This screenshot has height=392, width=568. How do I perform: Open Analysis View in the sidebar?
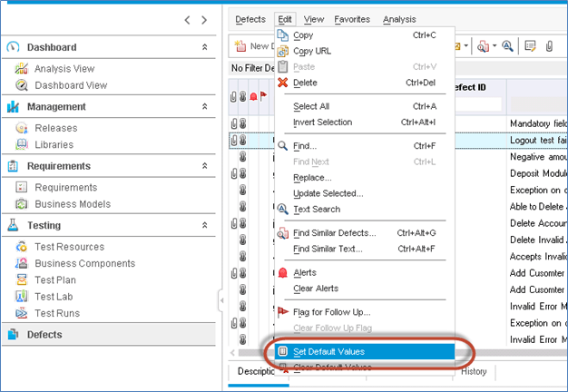pos(64,69)
